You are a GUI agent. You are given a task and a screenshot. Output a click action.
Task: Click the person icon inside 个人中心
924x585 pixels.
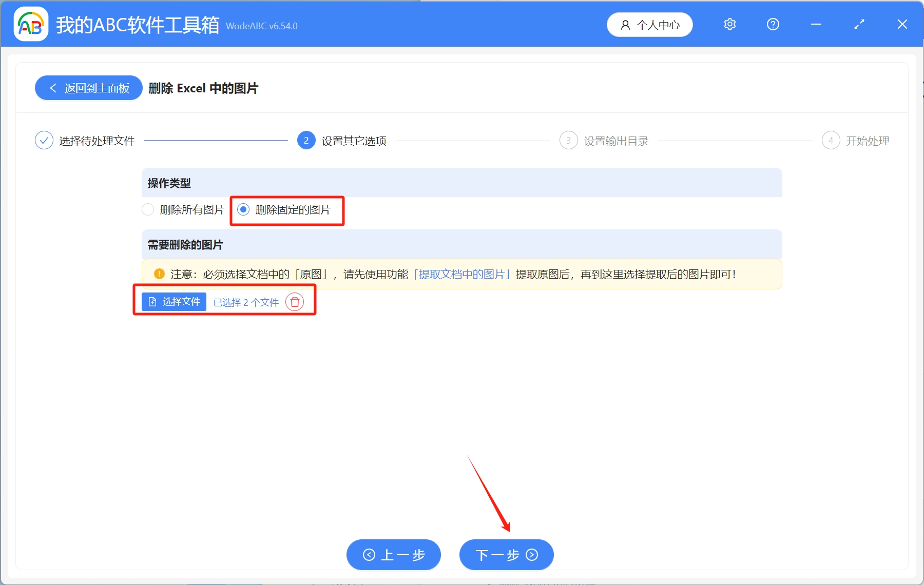tap(625, 24)
